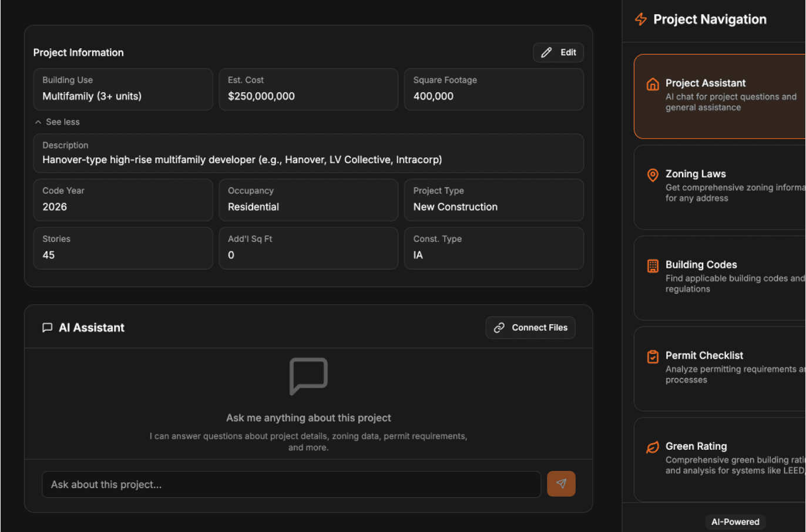Viewport: 806px width, 532px height.
Task: Open the Zoning Laws navigation item
Action: click(x=720, y=187)
